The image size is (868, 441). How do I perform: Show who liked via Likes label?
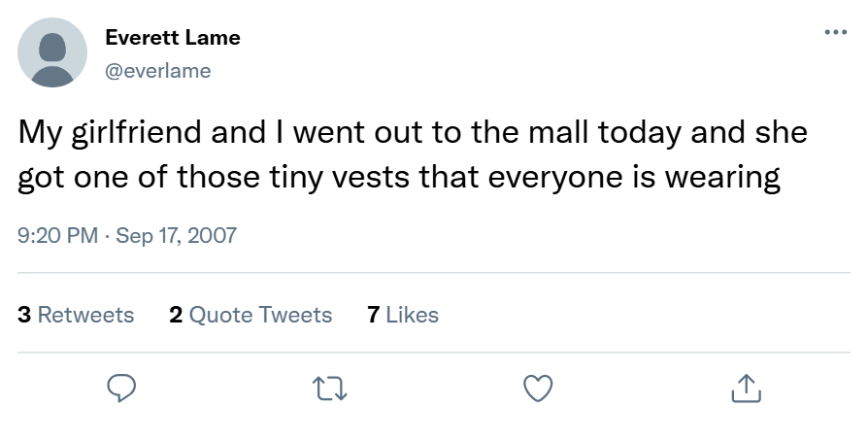point(412,315)
